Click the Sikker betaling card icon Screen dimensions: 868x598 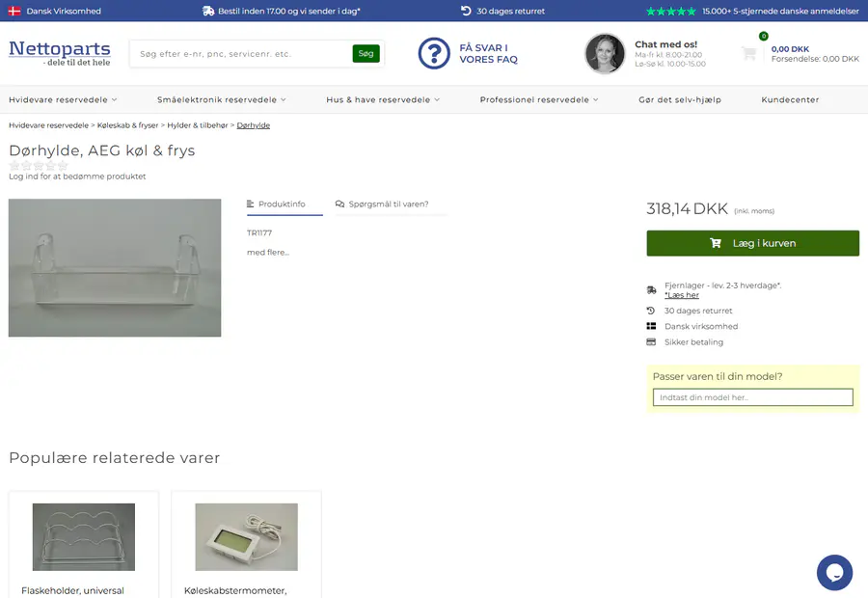click(651, 342)
